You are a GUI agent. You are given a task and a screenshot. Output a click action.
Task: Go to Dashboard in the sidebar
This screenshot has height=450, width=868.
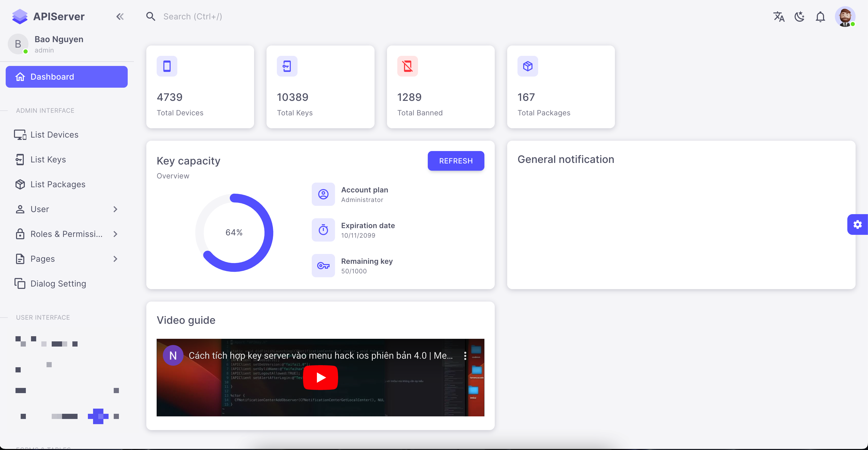pos(67,77)
